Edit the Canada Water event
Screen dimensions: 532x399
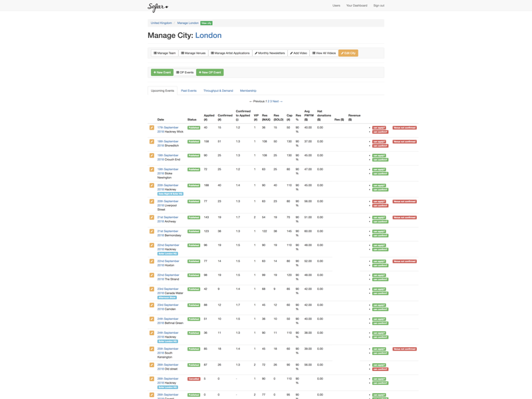pos(152,289)
